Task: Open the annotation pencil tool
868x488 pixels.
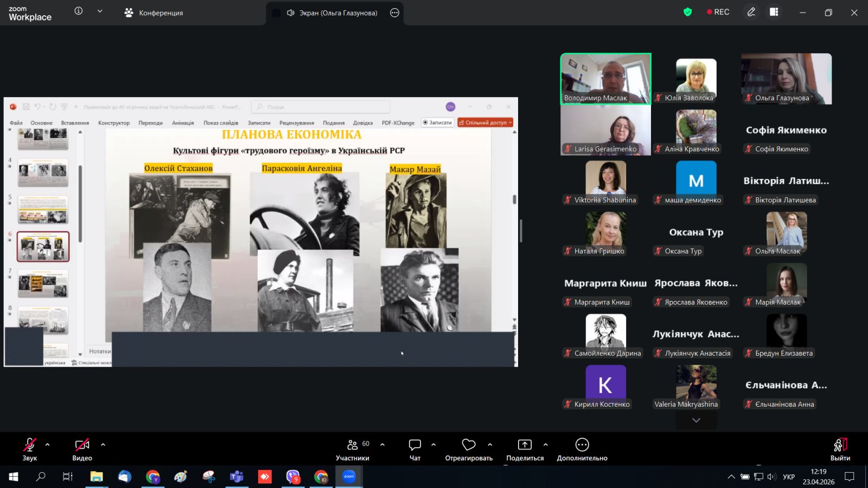Action: 751,12
